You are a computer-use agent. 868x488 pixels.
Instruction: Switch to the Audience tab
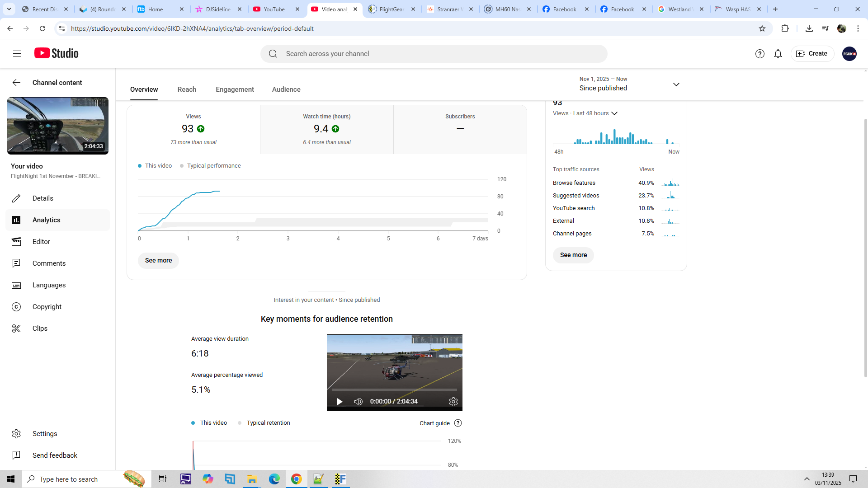[286, 89]
